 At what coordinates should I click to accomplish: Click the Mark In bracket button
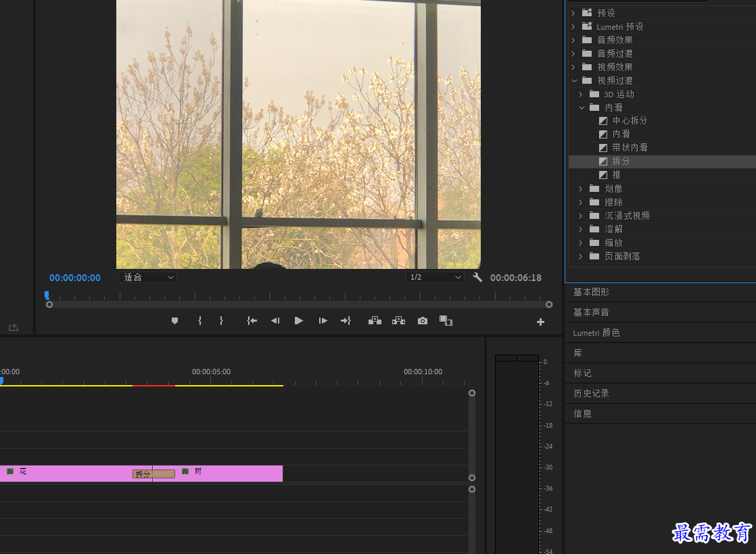[x=199, y=321]
